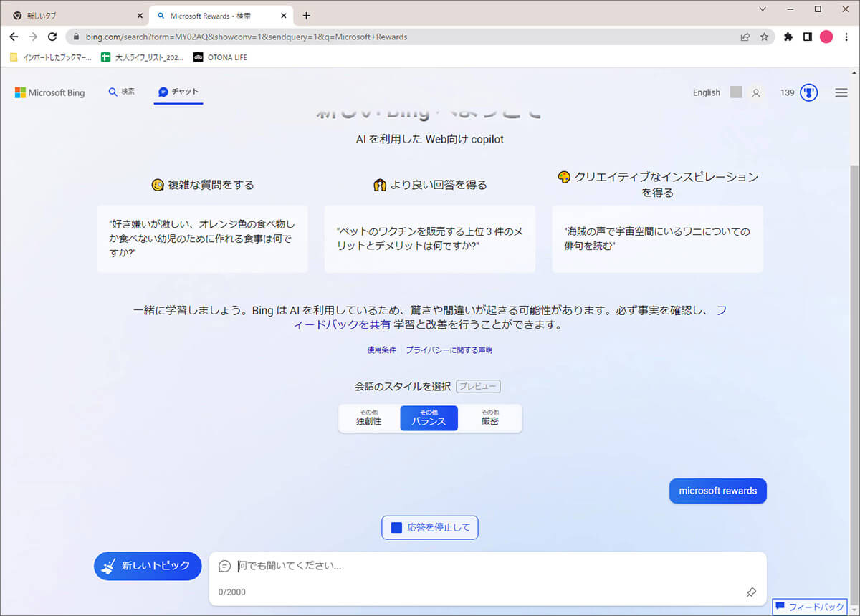
Task: Open a new tab with the plus button
Action: coord(307,16)
